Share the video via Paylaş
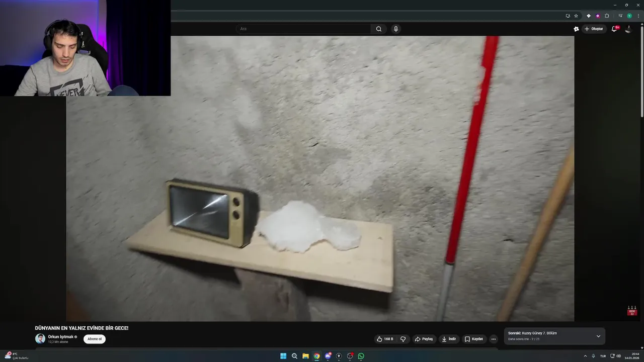This screenshot has width=644, height=362. (x=424, y=339)
